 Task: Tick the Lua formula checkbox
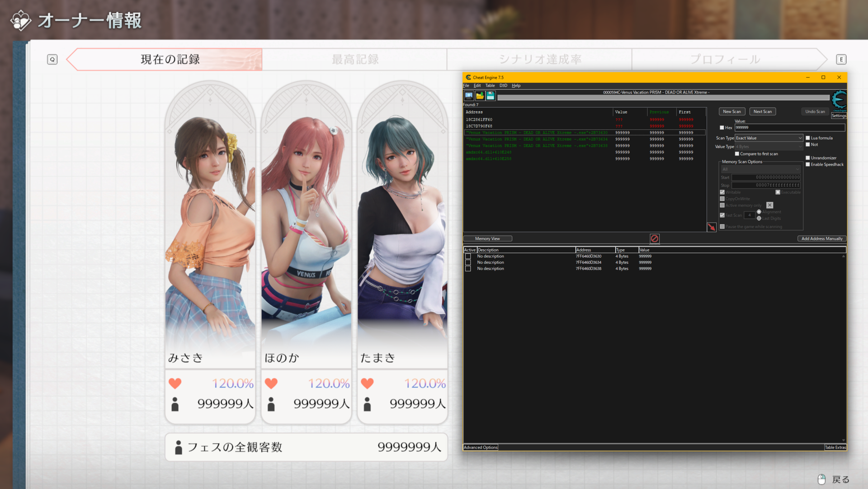click(808, 138)
